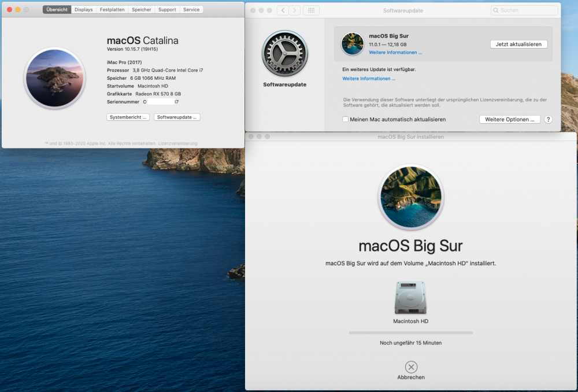
Task: Open the Festplatten tab
Action: coord(112,10)
